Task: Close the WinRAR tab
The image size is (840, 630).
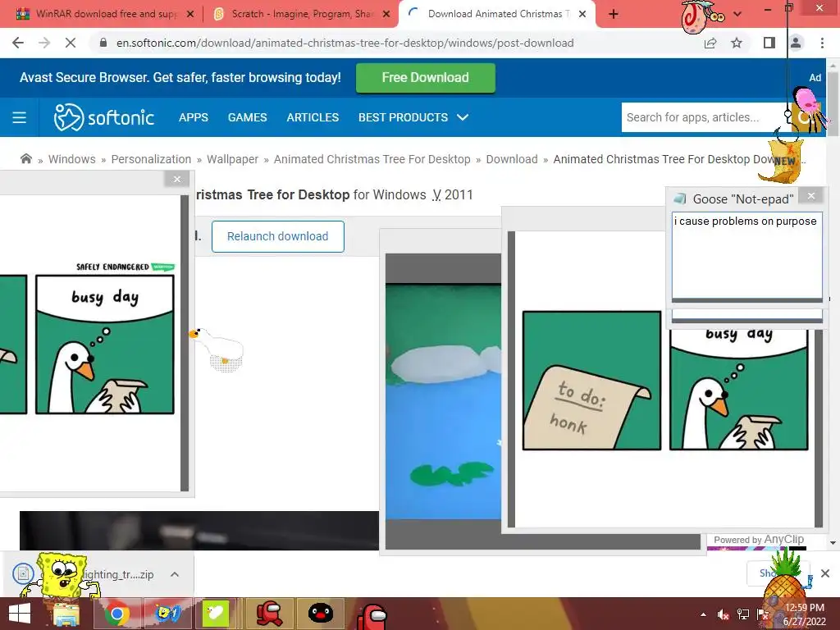Action: (x=190, y=14)
